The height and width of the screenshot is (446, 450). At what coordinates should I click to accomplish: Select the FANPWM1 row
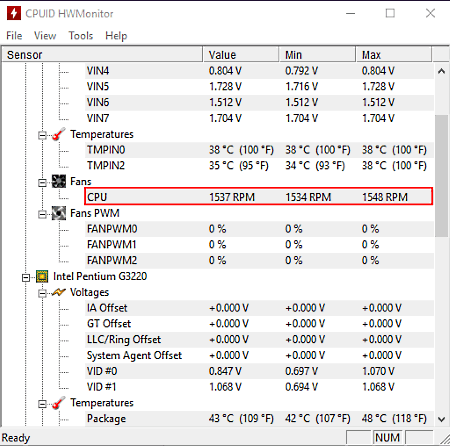(x=259, y=244)
